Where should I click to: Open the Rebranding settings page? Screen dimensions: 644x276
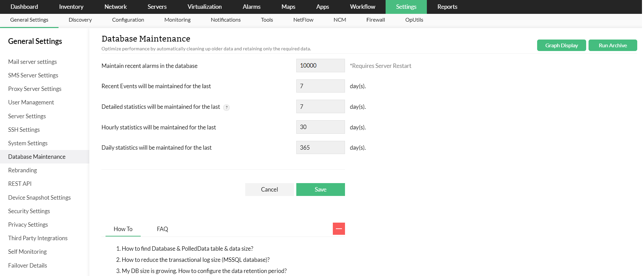[x=23, y=170]
